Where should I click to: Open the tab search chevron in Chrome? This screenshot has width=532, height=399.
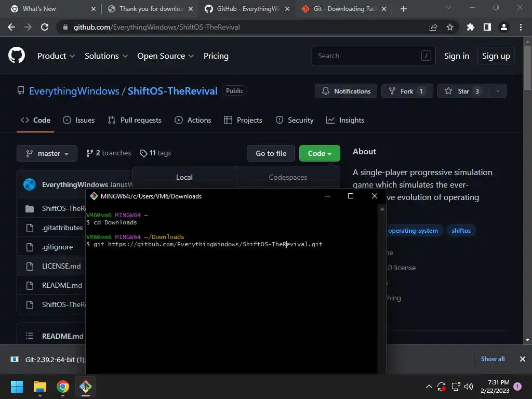[448, 7]
